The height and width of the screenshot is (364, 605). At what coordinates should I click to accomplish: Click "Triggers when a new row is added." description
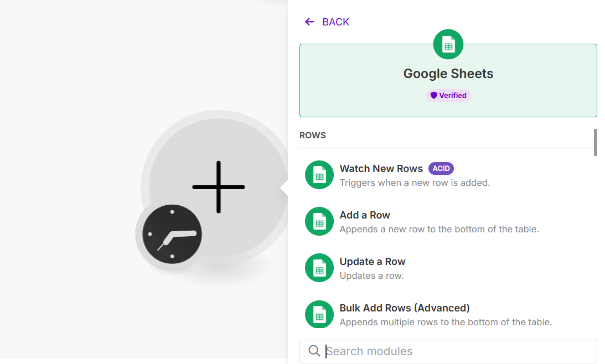pos(415,183)
